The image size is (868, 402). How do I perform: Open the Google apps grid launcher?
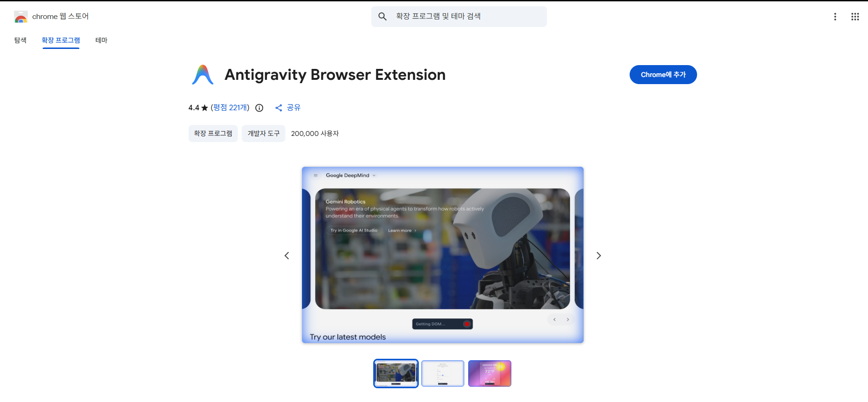click(x=855, y=17)
